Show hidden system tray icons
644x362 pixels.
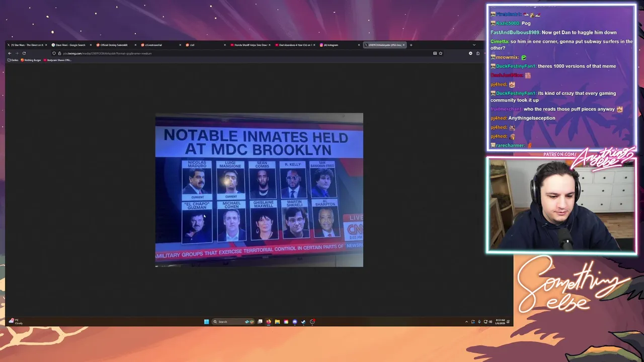[466, 322]
